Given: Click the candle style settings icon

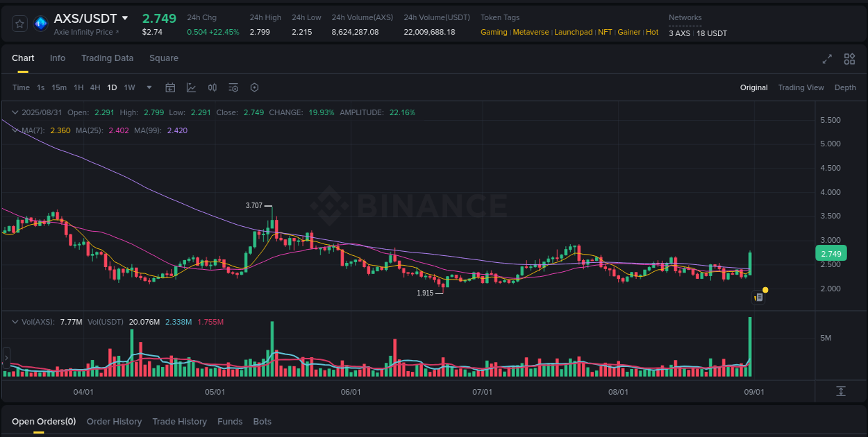Looking at the screenshot, I should [212, 87].
